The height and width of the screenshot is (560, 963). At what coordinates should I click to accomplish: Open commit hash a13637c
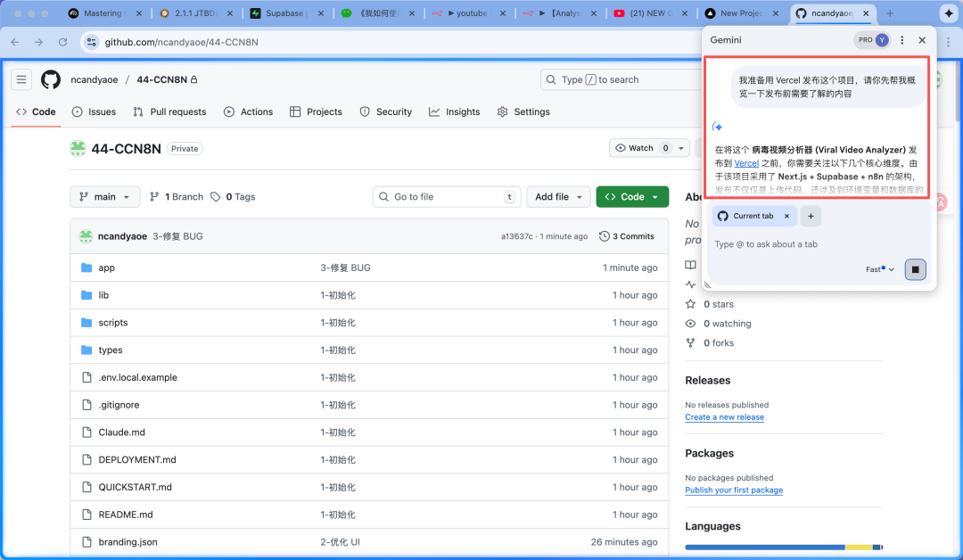pos(517,236)
